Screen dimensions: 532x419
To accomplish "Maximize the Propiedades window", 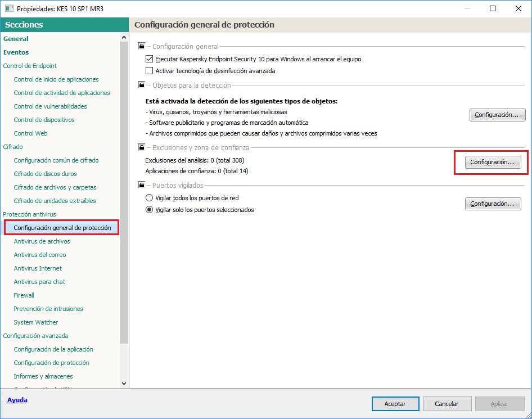I will tap(493, 8).
